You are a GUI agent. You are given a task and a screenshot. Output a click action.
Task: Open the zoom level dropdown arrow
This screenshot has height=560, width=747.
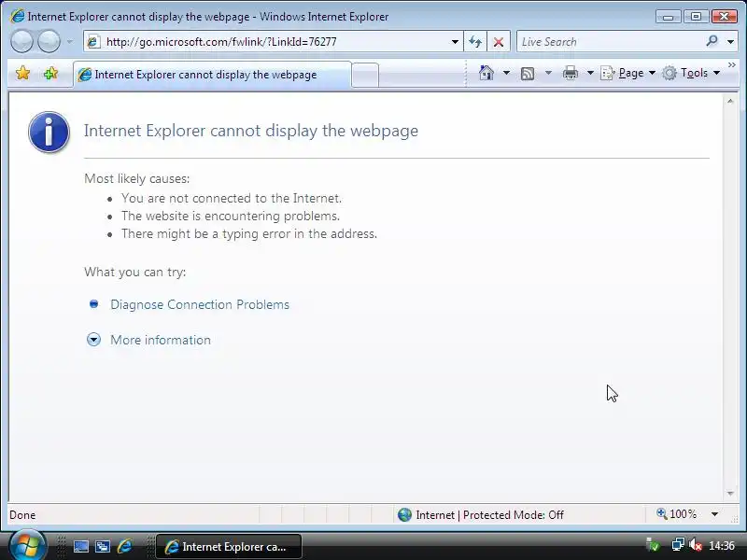point(714,514)
